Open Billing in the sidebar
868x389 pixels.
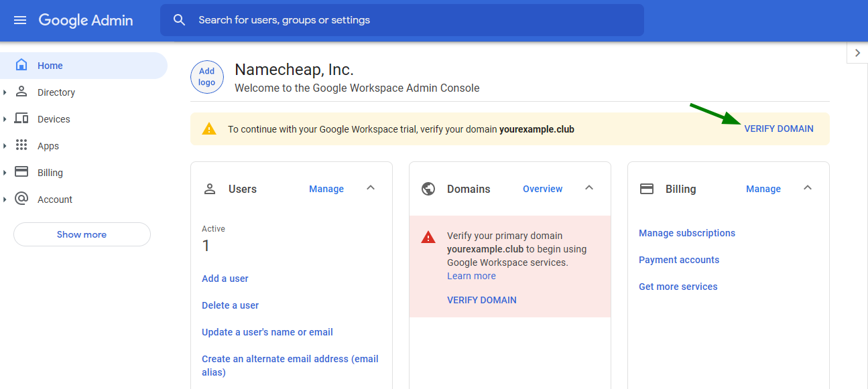(x=50, y=173)
